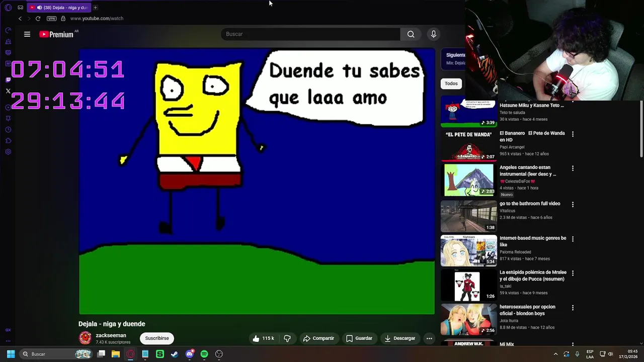Open the YouTube hamburger guide menu
Screen dimensions: 644x362
pyautogui.click(x=27, y=34)
